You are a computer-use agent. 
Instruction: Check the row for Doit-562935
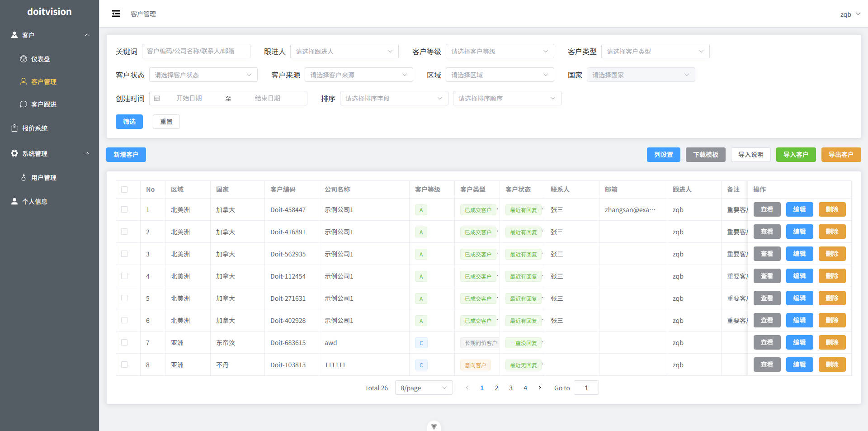tap(124, 254)
